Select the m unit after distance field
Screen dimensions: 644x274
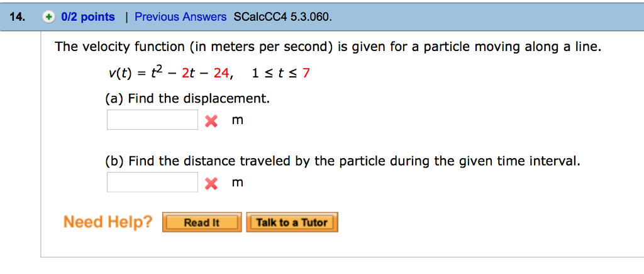coord(238,183)
